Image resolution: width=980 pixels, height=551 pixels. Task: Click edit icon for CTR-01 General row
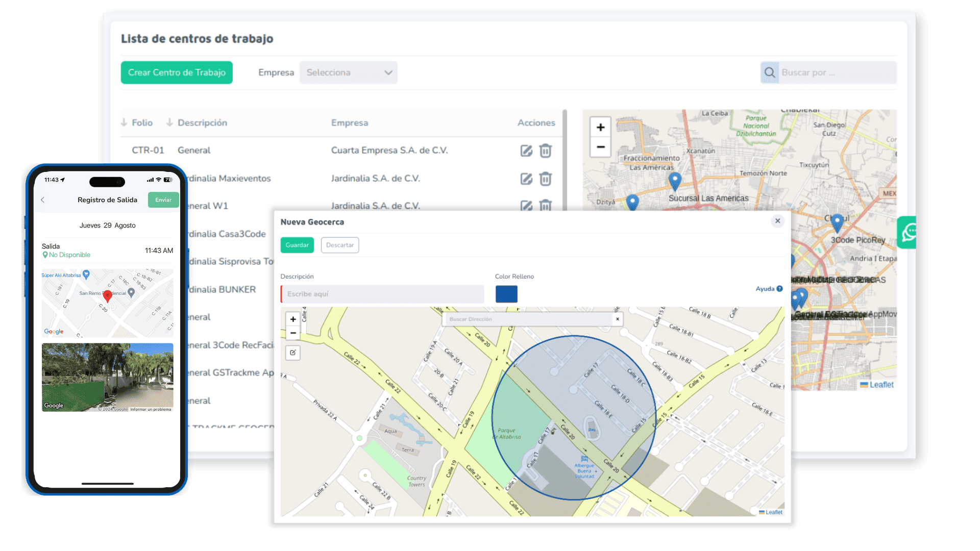(526, 151)
